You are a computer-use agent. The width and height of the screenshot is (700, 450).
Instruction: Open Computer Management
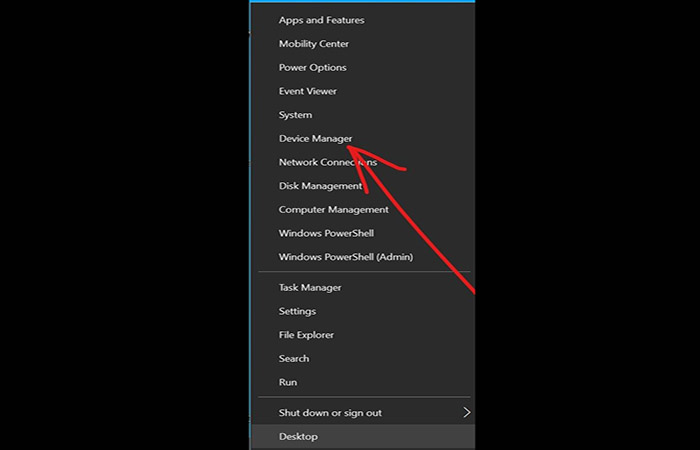coord(362,209)
